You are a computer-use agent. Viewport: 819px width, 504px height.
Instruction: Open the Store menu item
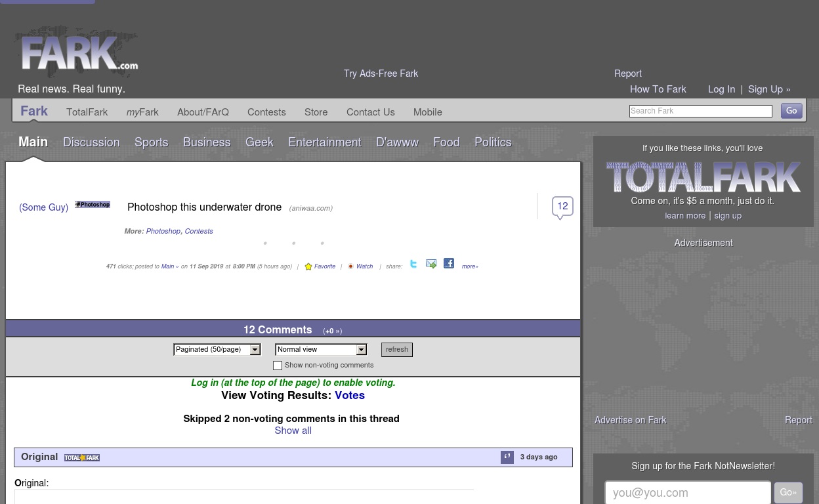point(316,112)
